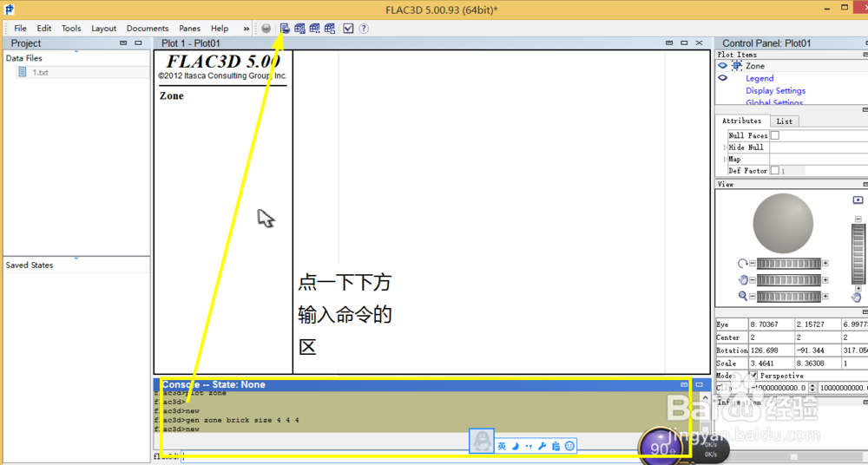Click the IME moon icon
868x465 pixels.
516,446
